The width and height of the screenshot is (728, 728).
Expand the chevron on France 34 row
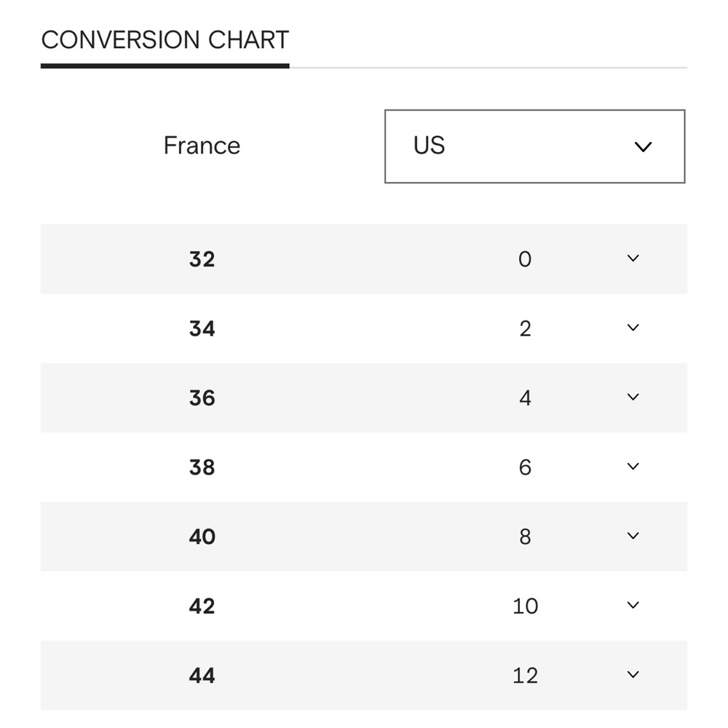633,328
